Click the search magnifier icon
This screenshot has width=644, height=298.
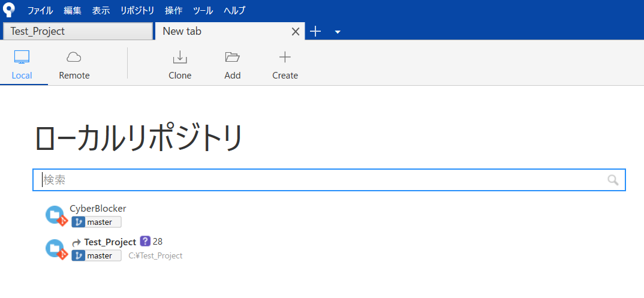click(x=613, y=180)
